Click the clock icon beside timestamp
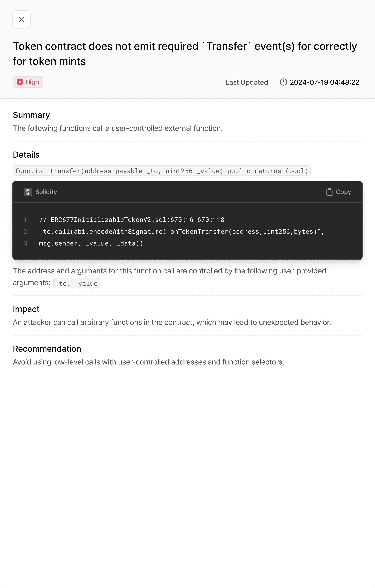375x588 pixels. tap(283, 82)
